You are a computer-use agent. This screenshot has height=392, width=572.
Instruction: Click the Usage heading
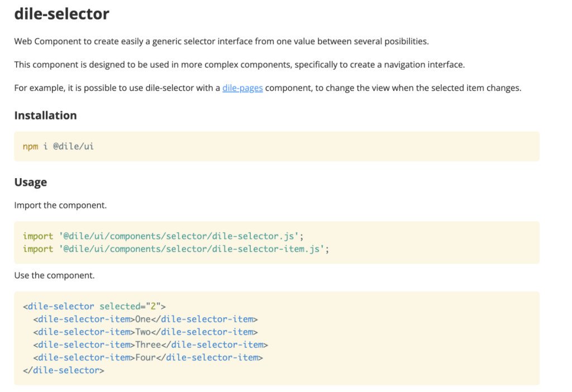(30, 182)
